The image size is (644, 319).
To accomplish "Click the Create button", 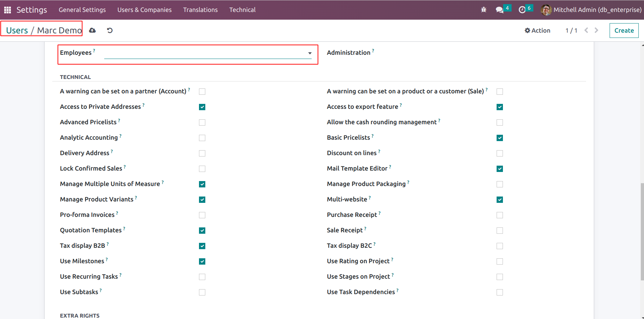I will point(624,31).
